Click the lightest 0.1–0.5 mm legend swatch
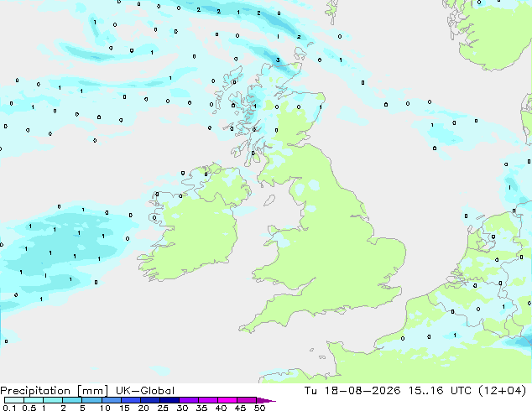The height and width of the screenshot is (411, 532). click(x=14, y=400)
